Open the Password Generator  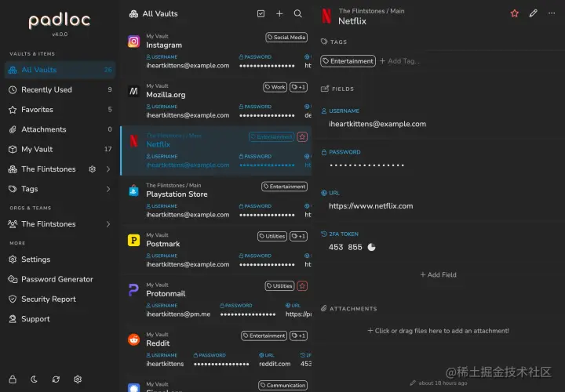pyautogui.click(x=60, y=279)
